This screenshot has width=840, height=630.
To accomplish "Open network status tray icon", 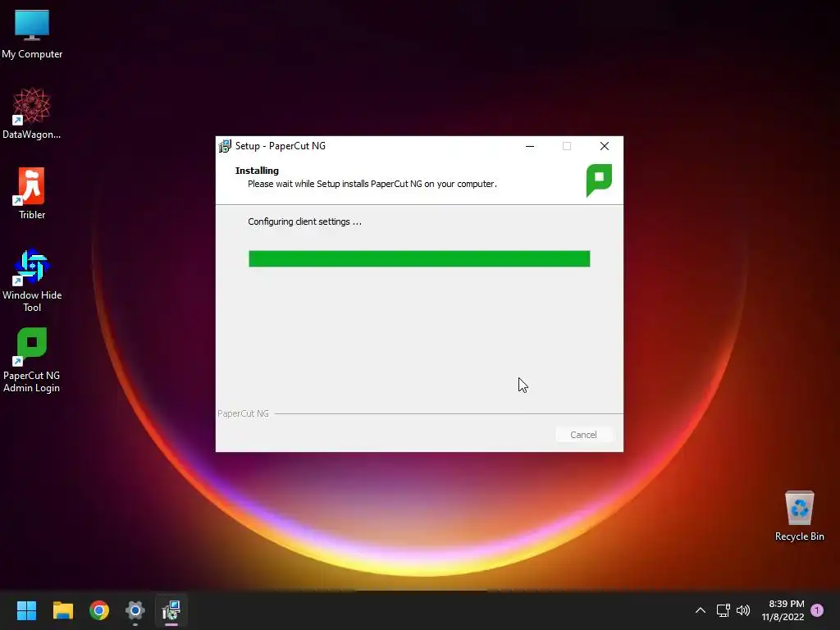I will 724,610.
